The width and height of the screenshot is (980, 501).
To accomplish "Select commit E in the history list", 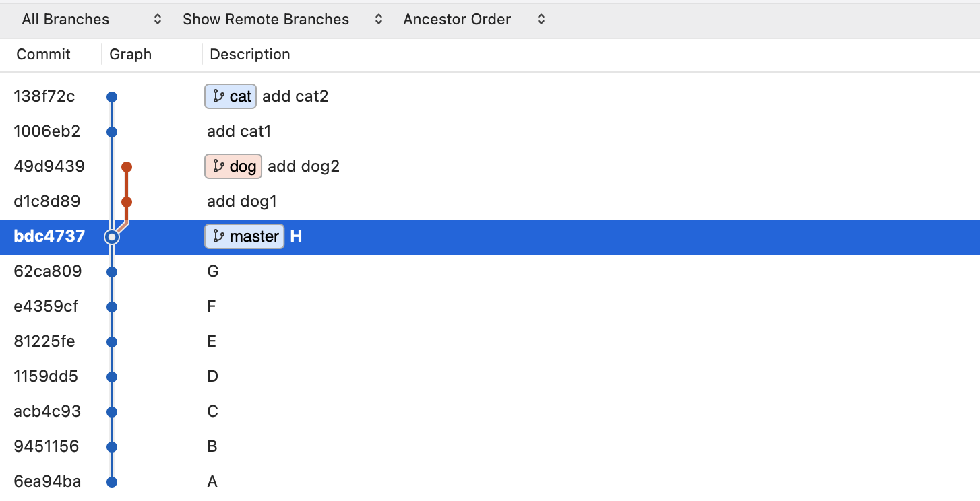I will [x=490, y=341].
